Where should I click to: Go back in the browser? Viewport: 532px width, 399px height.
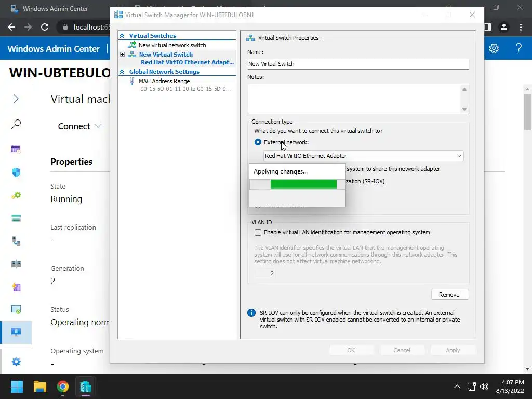pos(11,27)
